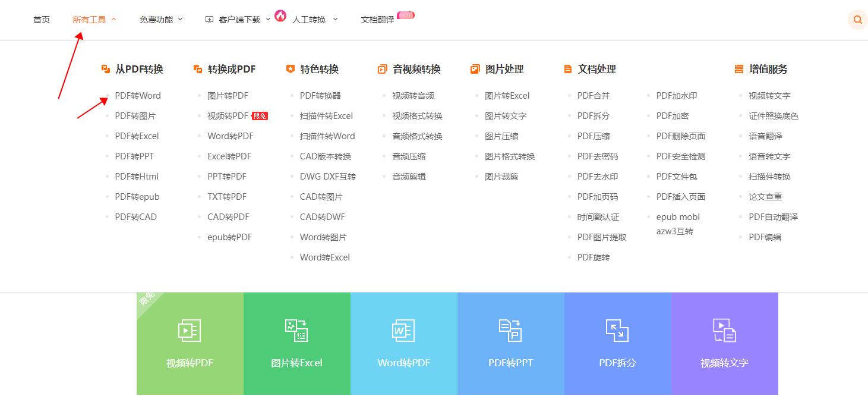
Task: Expand the 客户端下载 dropdown arrow
Action: (x=268, y=20)
